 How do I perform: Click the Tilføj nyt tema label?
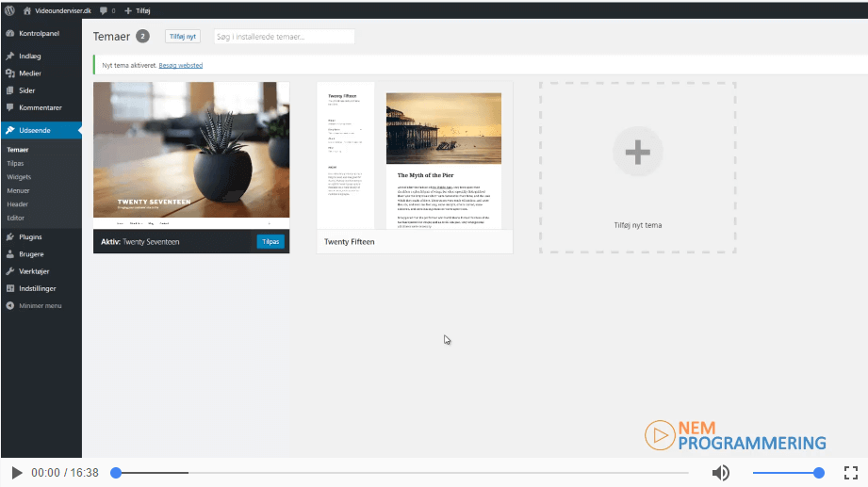pos(638,225)
